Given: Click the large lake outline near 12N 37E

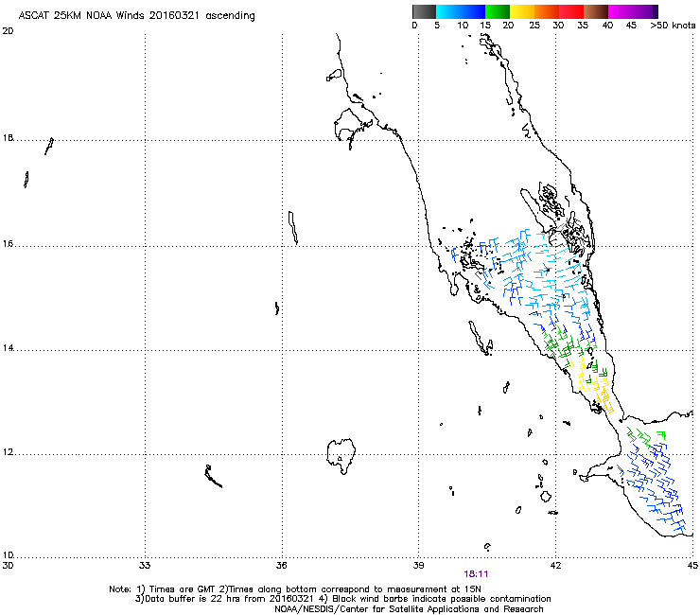Looking at the screenshot, I should (341, 455).
